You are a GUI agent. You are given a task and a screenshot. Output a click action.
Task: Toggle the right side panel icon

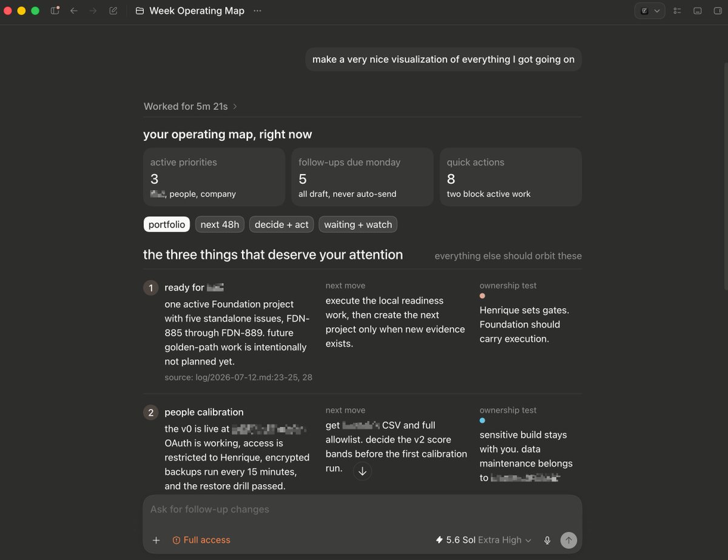pyautogui.click(x=718, y=11)
